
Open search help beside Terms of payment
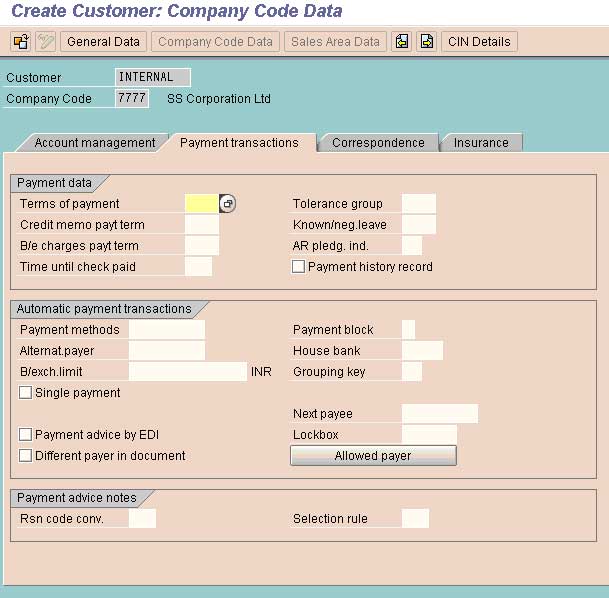pyautogui.click(x=228, y=204)
